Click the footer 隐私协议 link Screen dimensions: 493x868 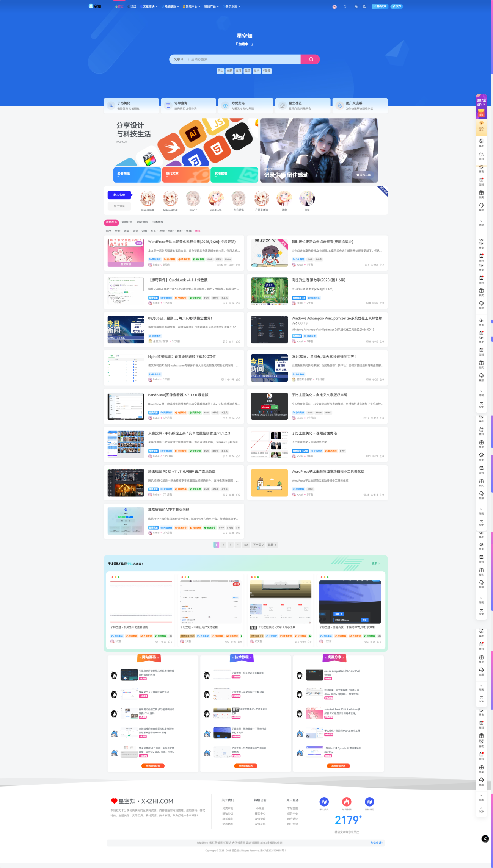pos(228,814)
